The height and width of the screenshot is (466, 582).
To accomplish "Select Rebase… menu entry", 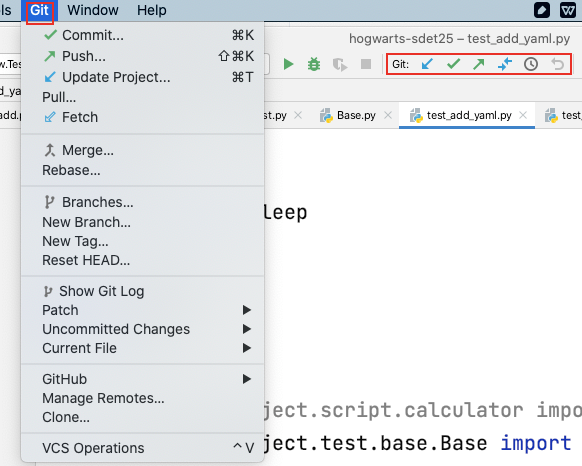I will click(143, 170).
